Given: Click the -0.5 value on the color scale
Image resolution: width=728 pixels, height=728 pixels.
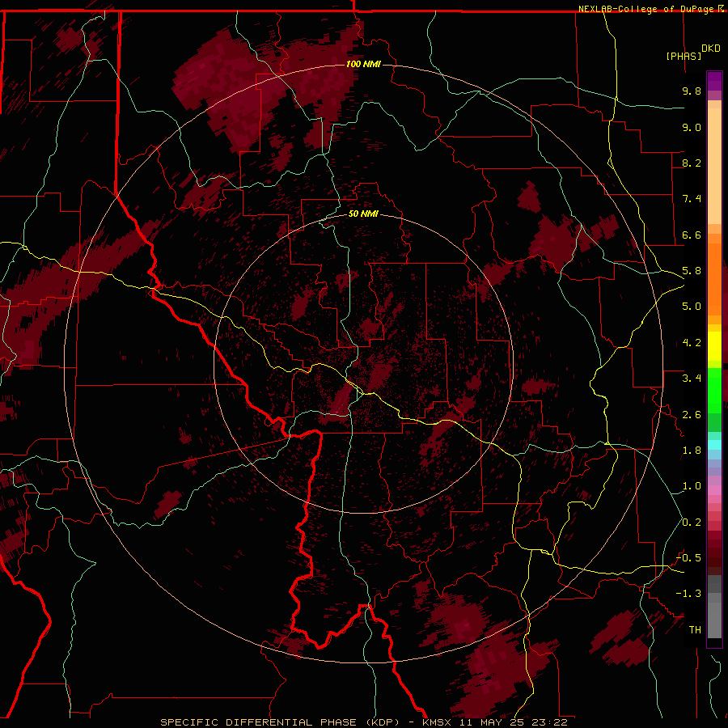Looking at the screenshot, I should tap(688, 558).
